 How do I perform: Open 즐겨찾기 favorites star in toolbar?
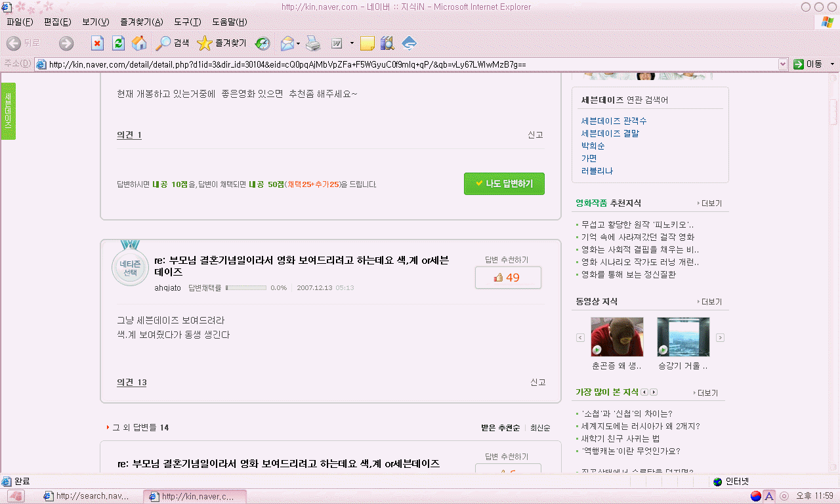pyautogui.click(x=222, y=43)
